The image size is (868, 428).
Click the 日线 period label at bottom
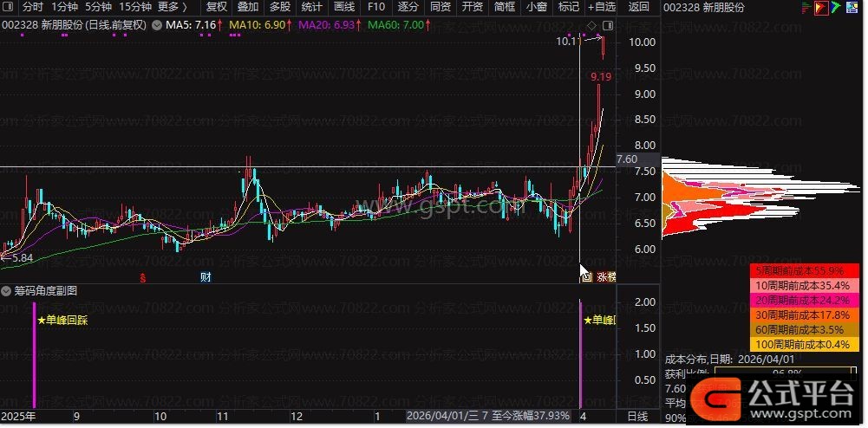637,417
